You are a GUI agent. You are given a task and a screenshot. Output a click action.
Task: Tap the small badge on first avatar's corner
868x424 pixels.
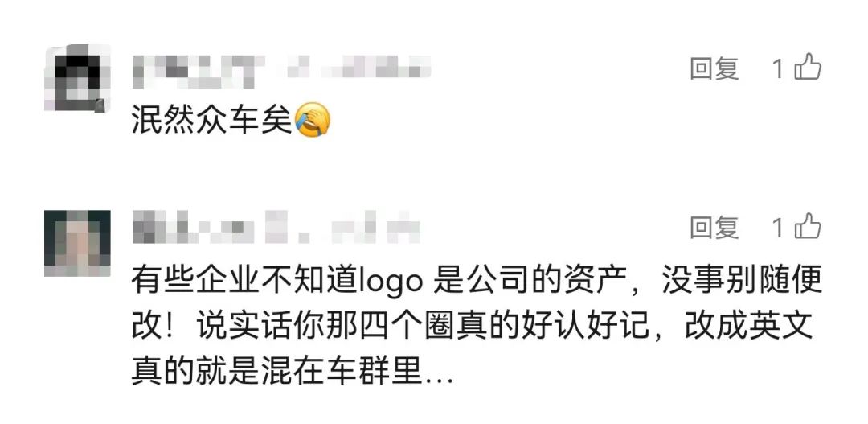pyautogui.click(x=99, y=106)
